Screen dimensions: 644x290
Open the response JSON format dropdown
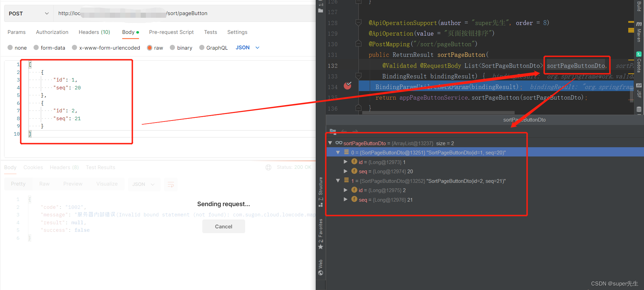pyautogui.click(x=143, y=184)
